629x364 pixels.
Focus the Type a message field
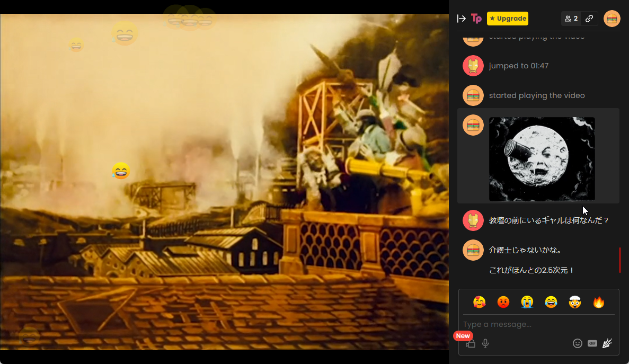pos(539,324)
